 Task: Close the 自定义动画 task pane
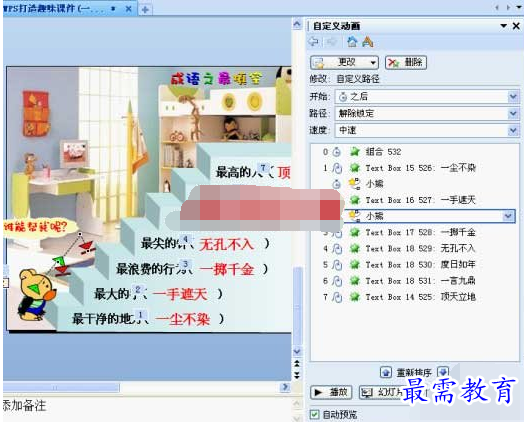click(x=516, y=26)
